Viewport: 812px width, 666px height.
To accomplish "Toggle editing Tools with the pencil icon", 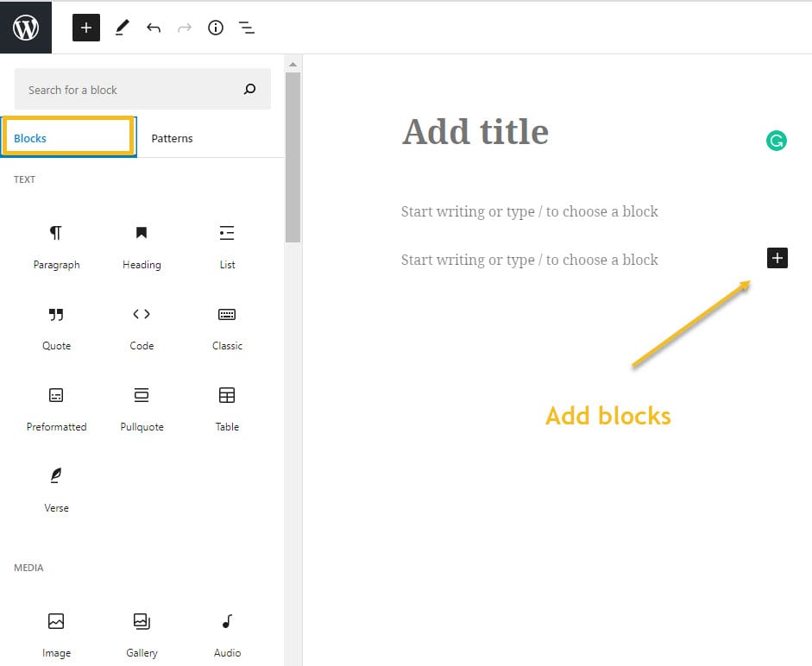I will 121,27.
